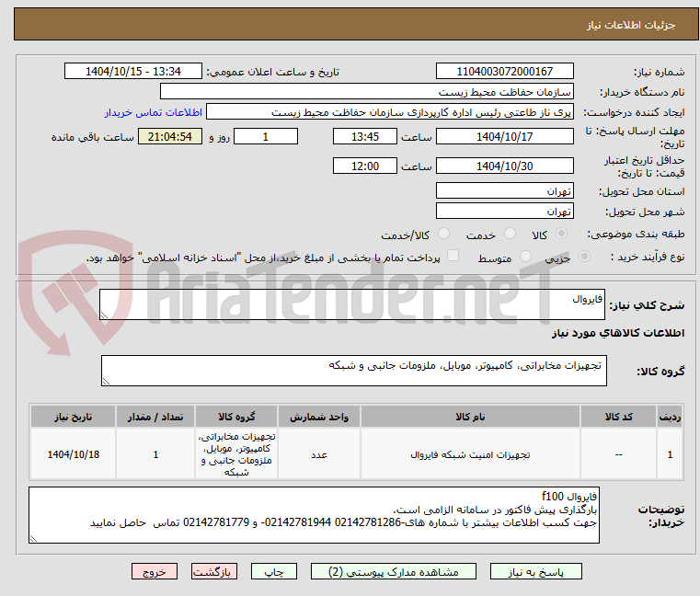700x596 pixels.
Task: Click the unit cell عدد
Action: click(319, 454)
